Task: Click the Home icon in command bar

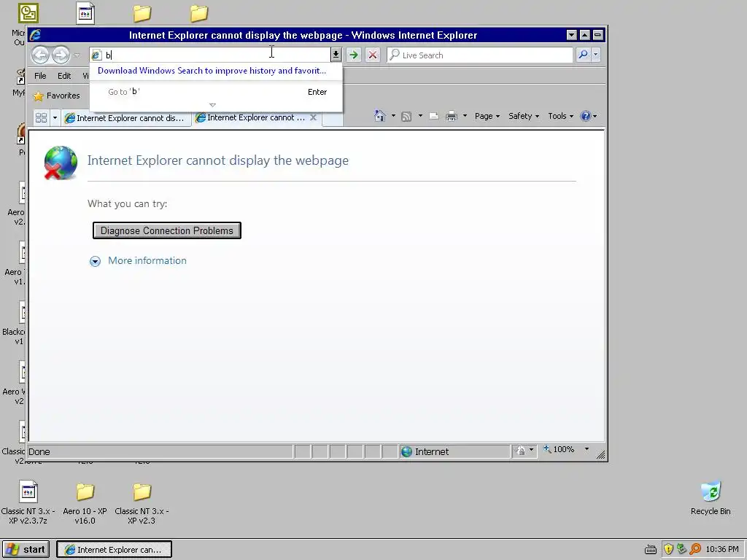Action: point(379,116)
